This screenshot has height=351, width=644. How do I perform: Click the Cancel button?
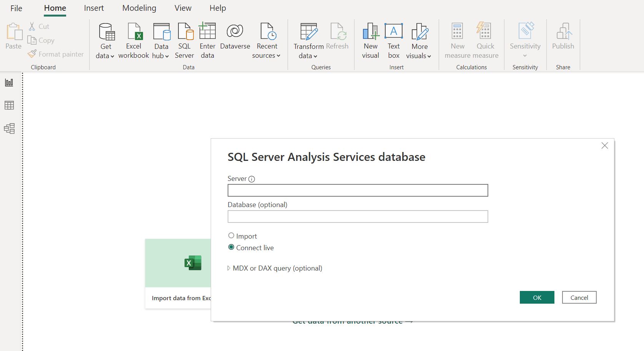point(579,298)
